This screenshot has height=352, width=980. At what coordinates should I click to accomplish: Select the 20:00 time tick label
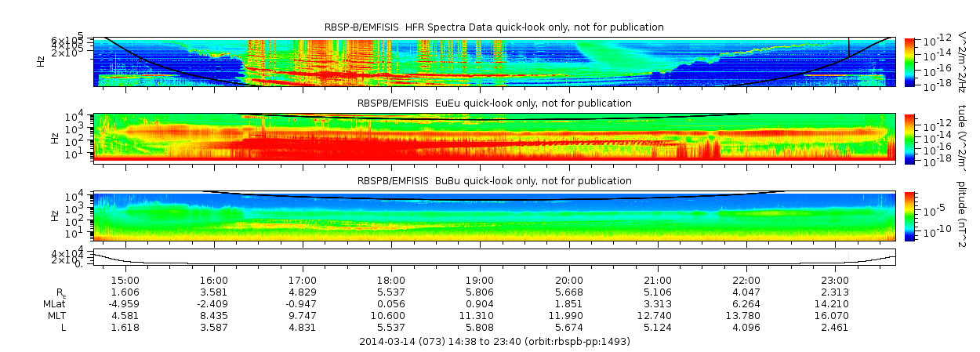568,280
